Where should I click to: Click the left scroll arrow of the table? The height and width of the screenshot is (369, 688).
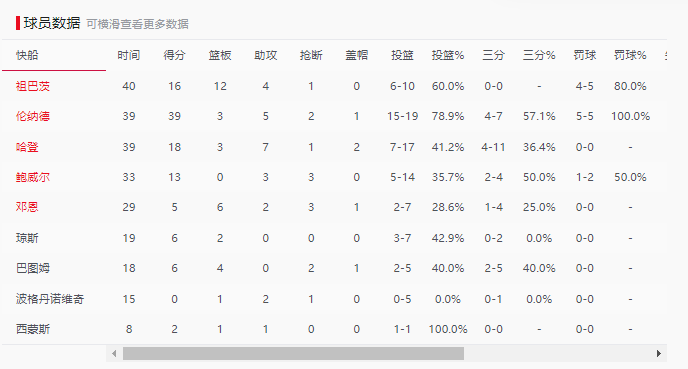coord(114,354)
